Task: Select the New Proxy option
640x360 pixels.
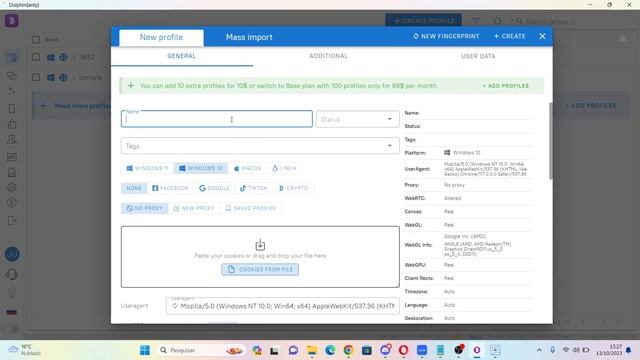Action: tap(193, 208)
